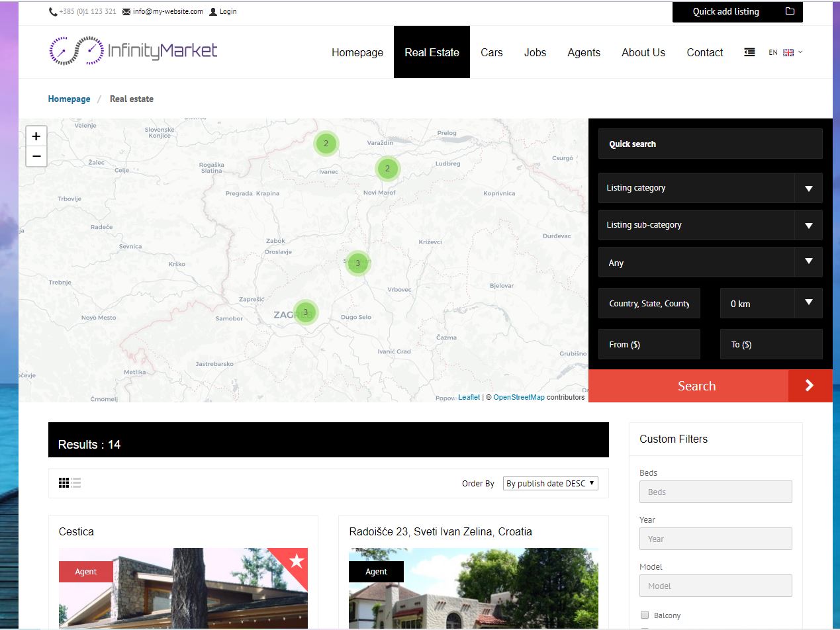
Task: Expand the Listing sub-category dropdown
Action: point(710,225)
